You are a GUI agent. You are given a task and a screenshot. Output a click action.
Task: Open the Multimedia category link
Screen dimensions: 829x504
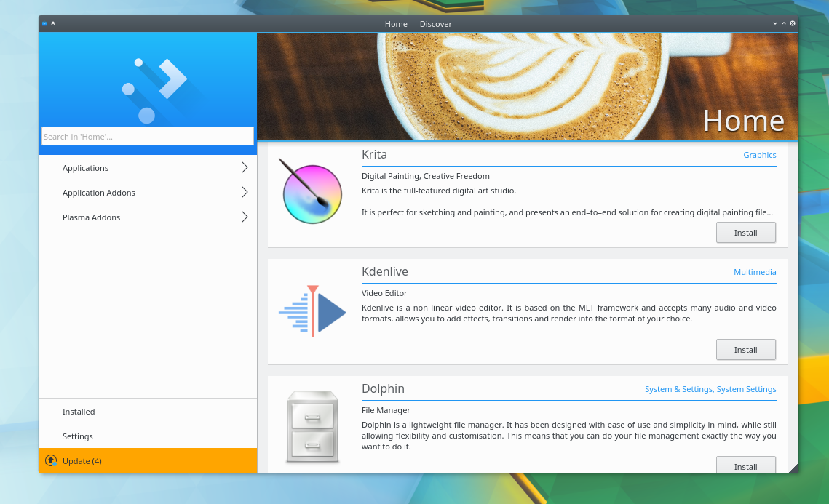pyautogui.click(x=755, y=272)
